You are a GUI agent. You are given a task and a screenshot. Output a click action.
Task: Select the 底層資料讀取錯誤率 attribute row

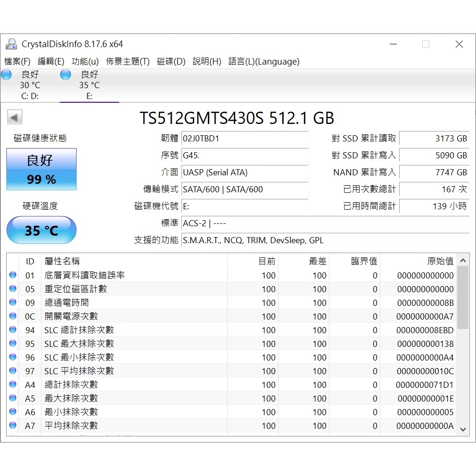pos(231,275)
